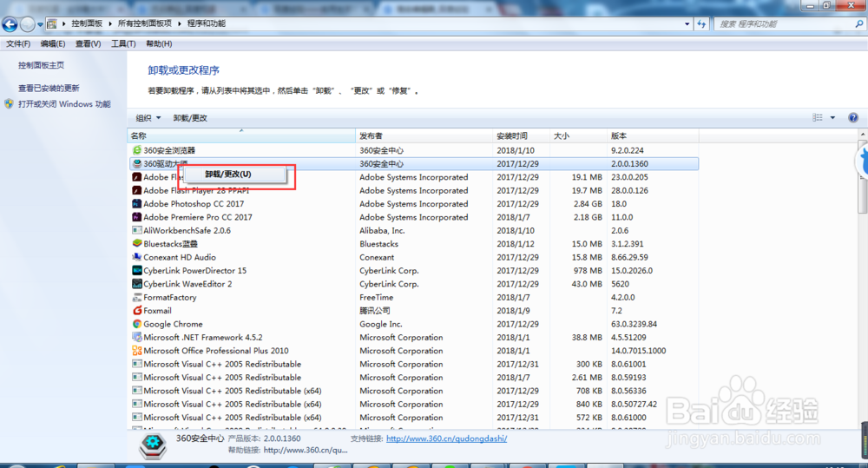Screen dimensions: 868x468
Task: Click the 360驱动大师 details pane icon
Action: (x=153, y=445)
